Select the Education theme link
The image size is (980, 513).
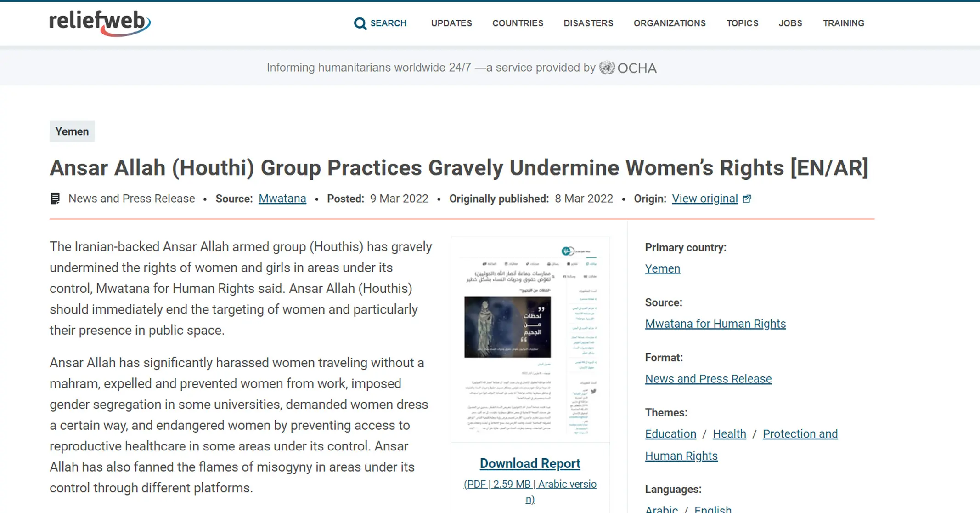[x=670, y=434]
